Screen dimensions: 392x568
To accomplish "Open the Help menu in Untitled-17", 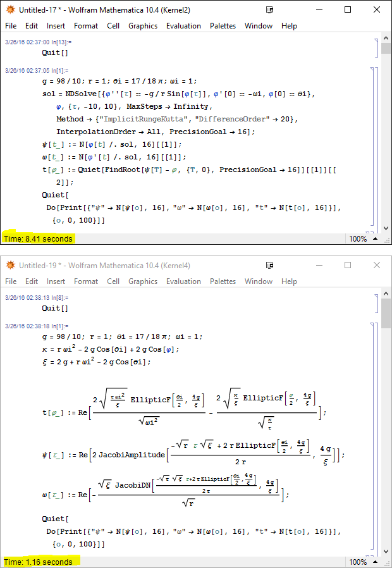I will (x=289, y=26).
